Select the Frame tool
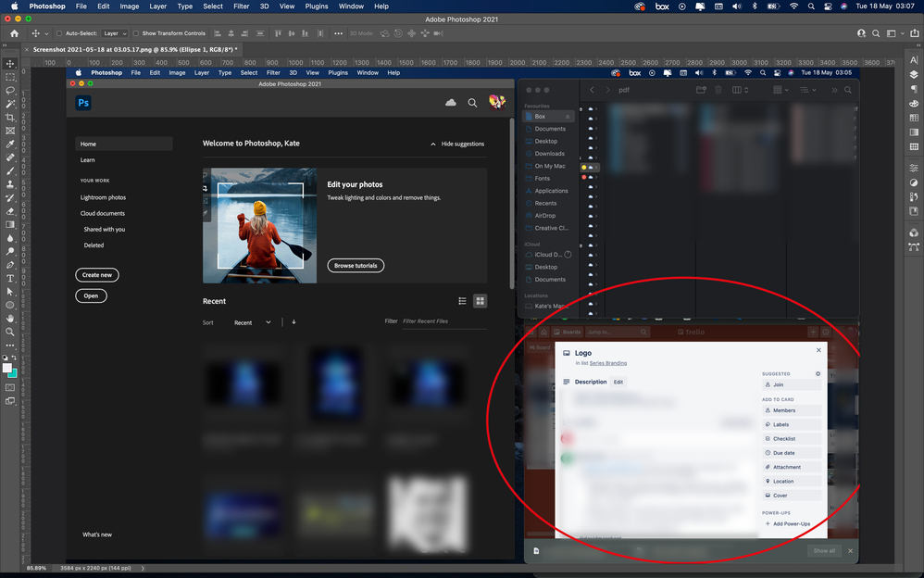Viewport: 924px width, 578px height. (x=10, y=131)
